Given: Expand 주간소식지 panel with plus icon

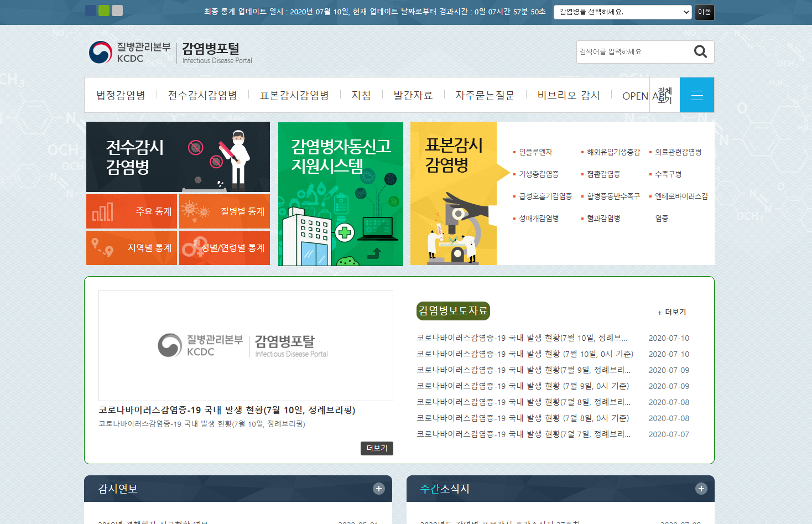Looking at the screenshot, I should (x=701, y=489).
